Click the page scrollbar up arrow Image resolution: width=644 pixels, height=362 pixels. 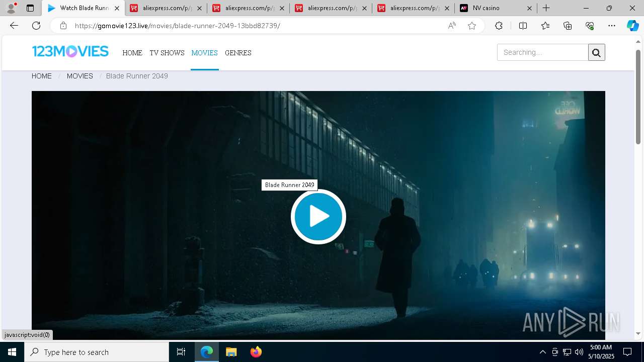638,41
